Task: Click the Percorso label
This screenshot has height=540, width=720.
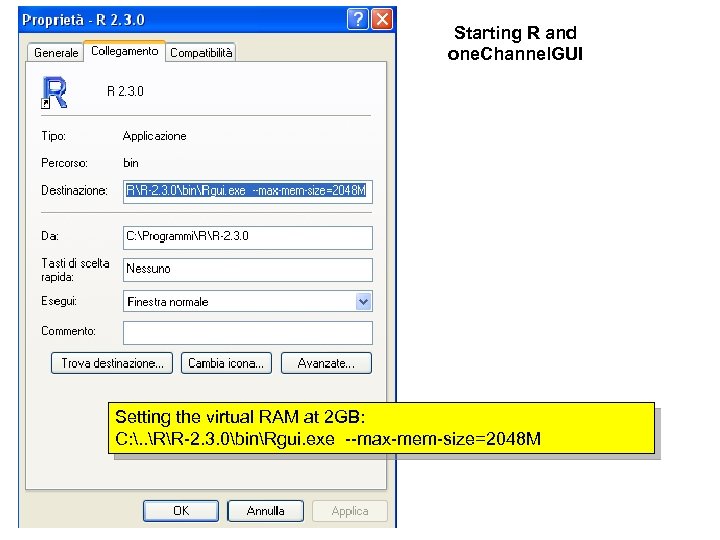Action: (x=64, y=163)
